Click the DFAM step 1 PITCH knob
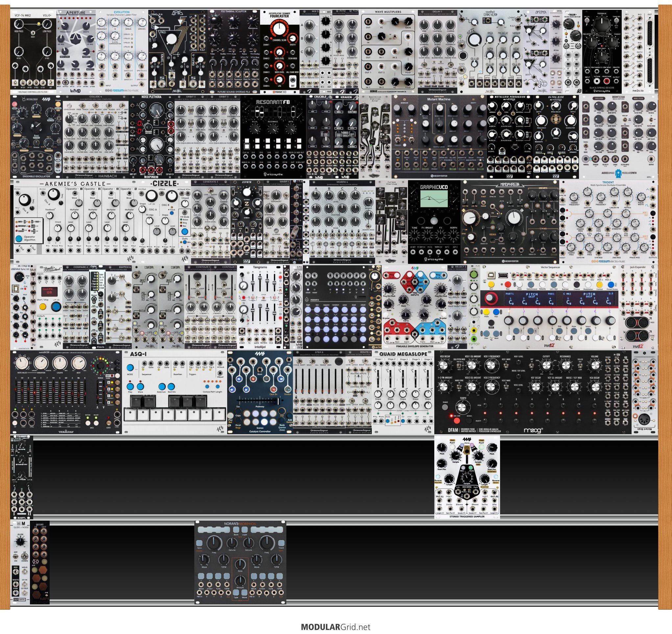This screenshot has width=672, height=634. pyautogui.click(x=485, y=405)
